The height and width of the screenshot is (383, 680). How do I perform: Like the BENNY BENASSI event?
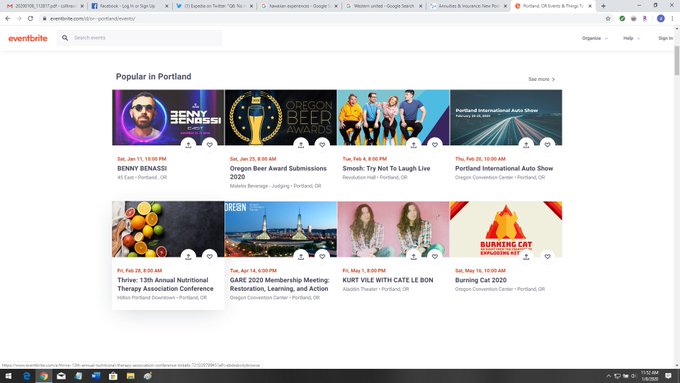point(209,145)
